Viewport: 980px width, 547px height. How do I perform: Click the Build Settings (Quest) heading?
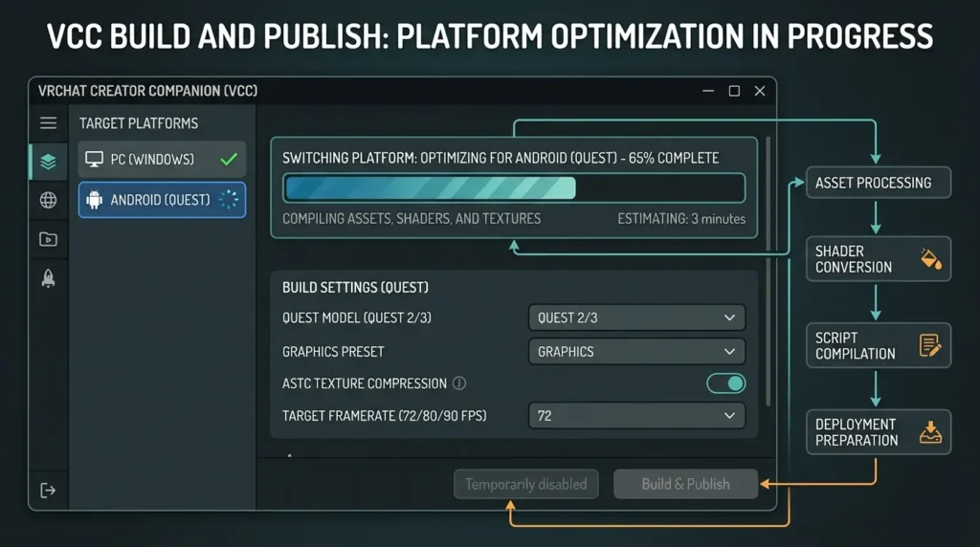[x=355, y=287]
